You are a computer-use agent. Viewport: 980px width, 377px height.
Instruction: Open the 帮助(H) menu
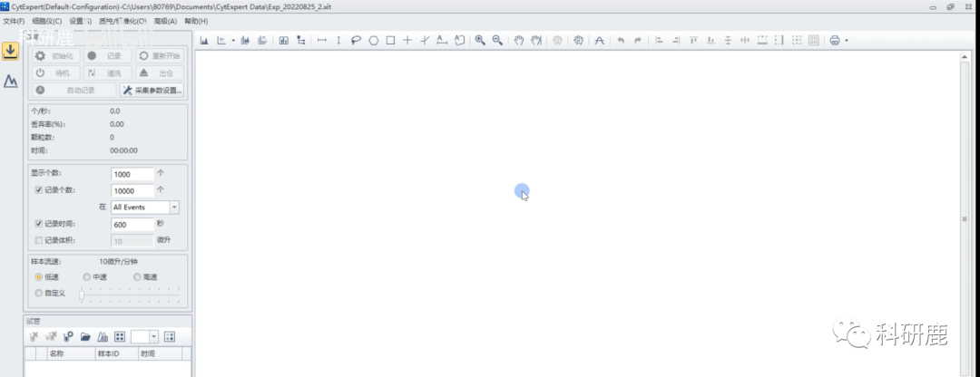pyautogui.click(x=195, y=21)
